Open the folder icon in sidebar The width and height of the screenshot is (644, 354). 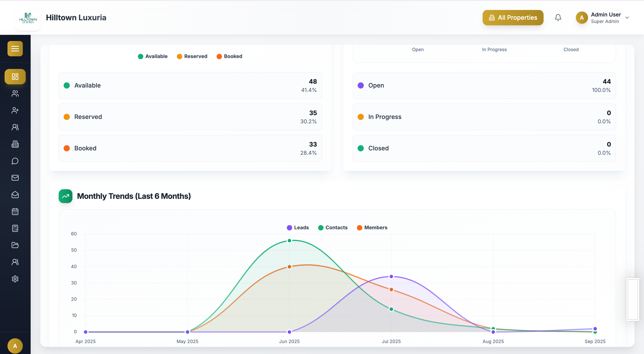tap(15, 245)
